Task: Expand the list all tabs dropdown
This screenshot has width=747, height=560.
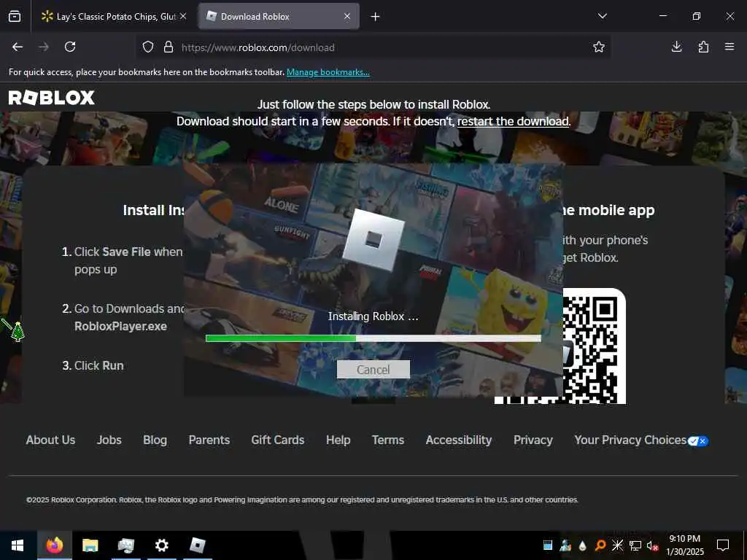Action: tap(602, 16)
